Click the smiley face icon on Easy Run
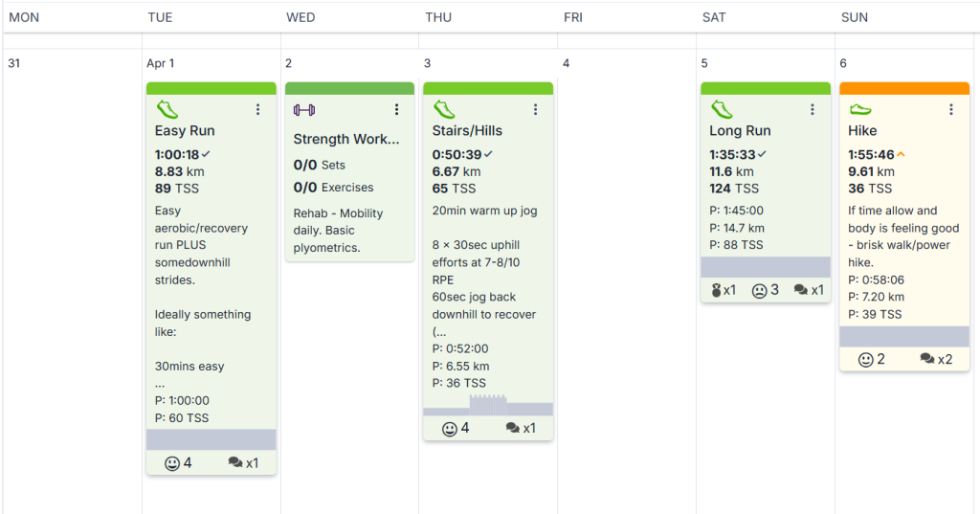Viewport: 980px width, 514px height. tap(172, 463)
